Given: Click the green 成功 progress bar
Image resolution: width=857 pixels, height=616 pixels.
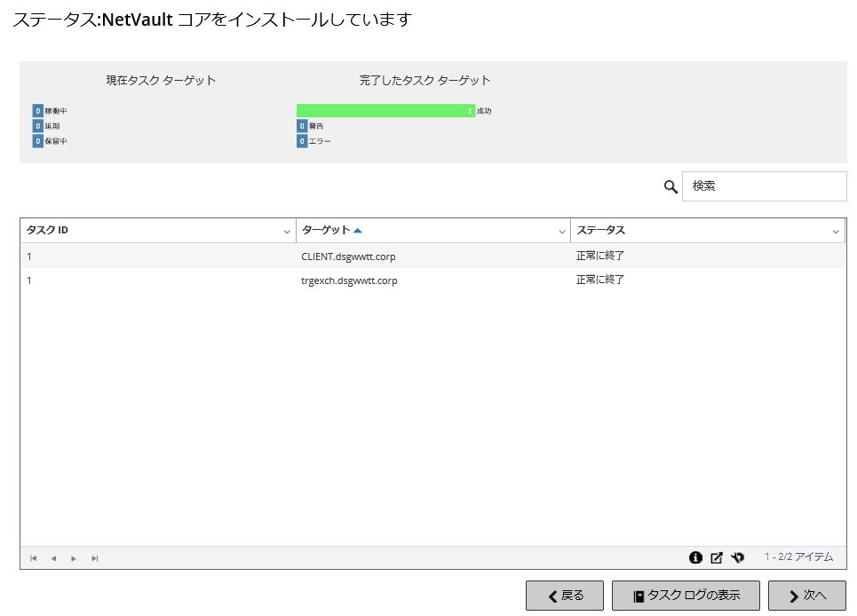Looking at the screenshot, I should [x=385, y=111].
